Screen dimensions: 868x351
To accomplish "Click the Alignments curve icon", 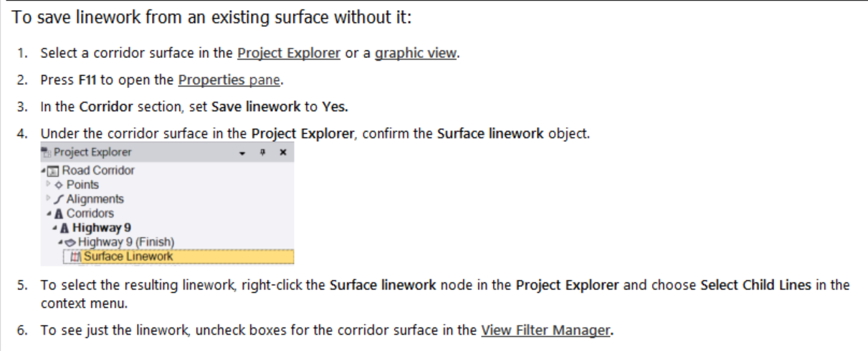I will 60,199.
